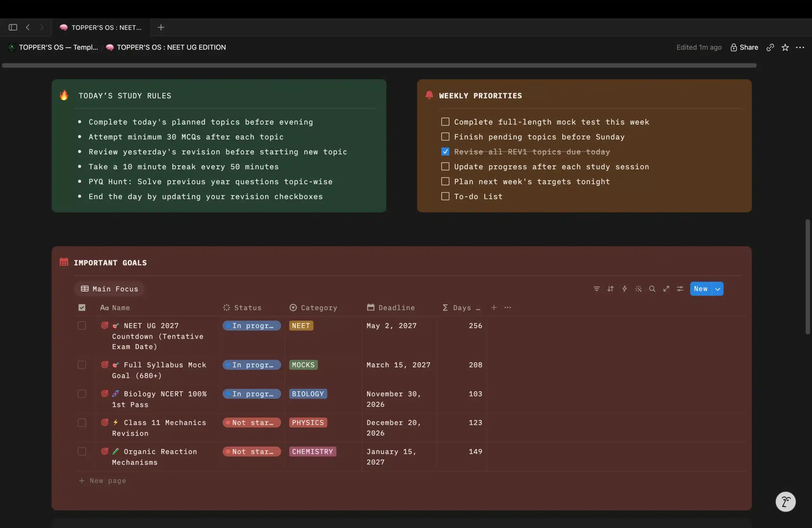Check 'Finish pending topics before Sunday'
812x528 pixels.
(x=445, y=137)
